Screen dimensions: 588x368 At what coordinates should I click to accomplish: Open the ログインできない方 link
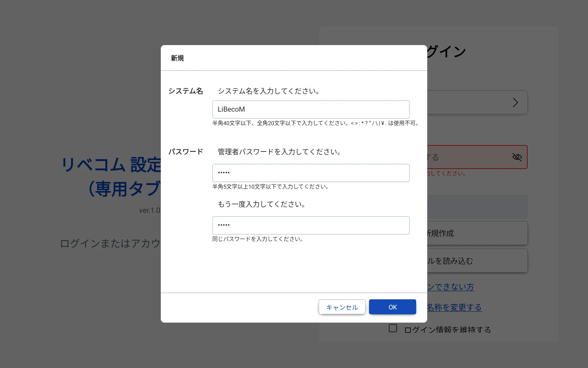click(x=451, y=287)
